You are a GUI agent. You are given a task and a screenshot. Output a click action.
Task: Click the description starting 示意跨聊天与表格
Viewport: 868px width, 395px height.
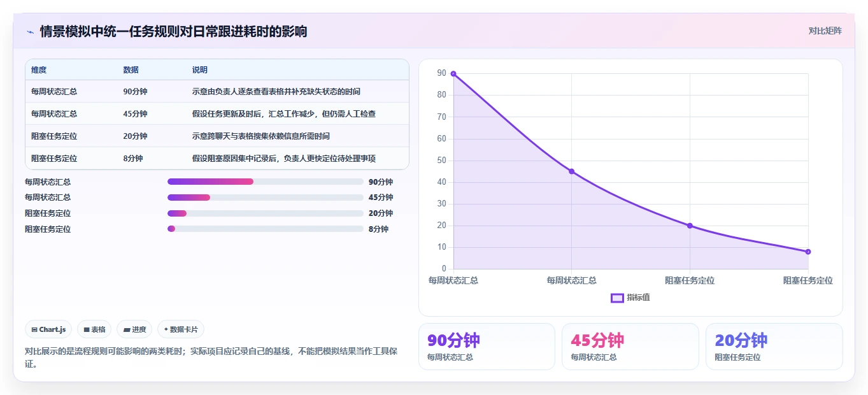[261, 136]
